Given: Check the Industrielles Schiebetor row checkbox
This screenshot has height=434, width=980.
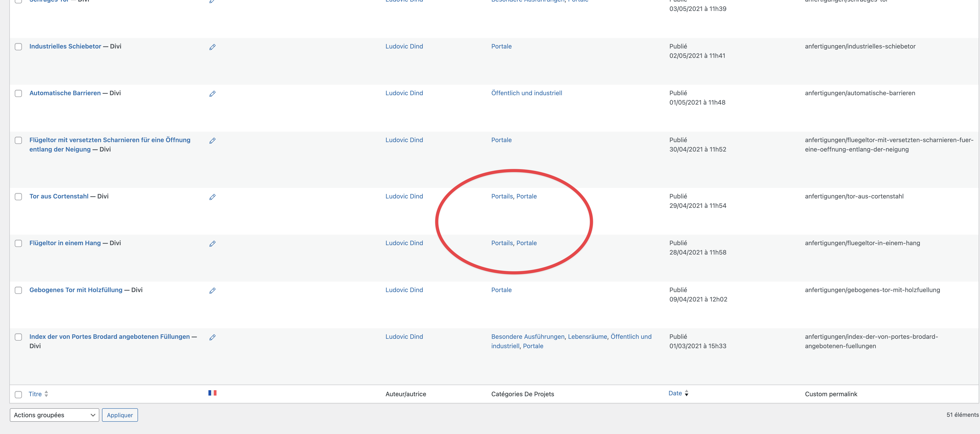Looking at the screenshot, I should (18, 47).
